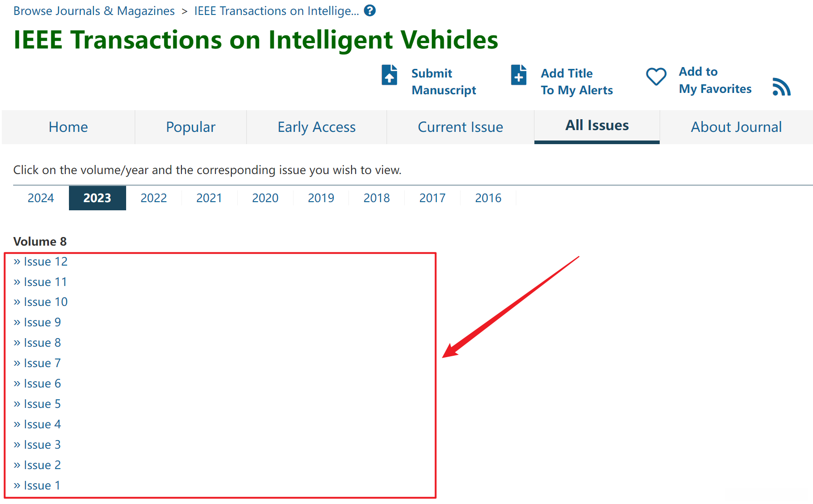Open Issue 9 of Volume 8

pyautogui.click(x=42, y=322)
